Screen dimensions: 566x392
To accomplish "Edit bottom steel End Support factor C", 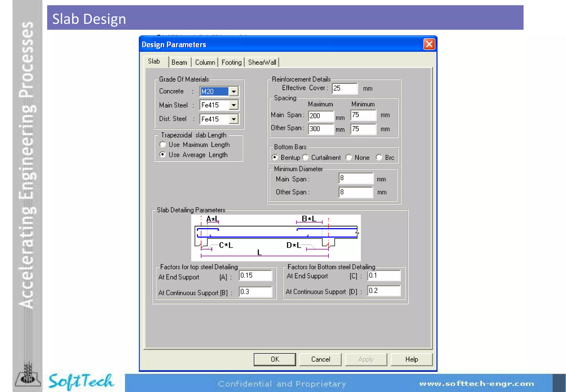I will (384, 276).
